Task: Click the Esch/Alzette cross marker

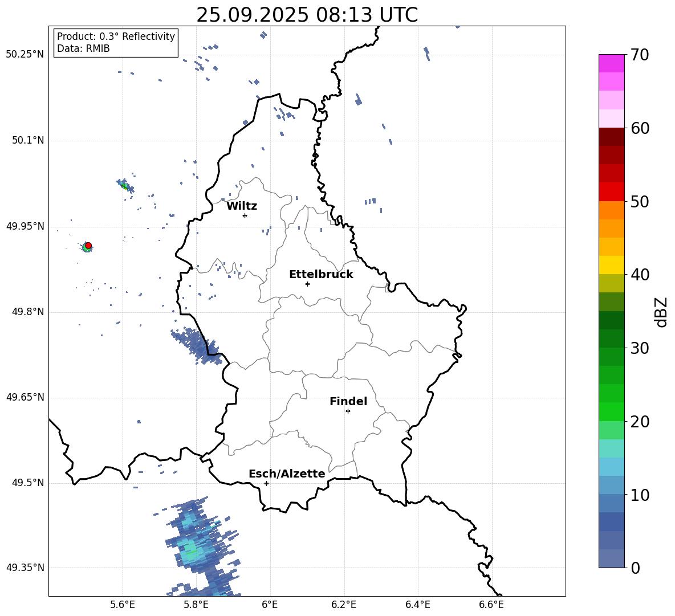Action: (266, 483)
